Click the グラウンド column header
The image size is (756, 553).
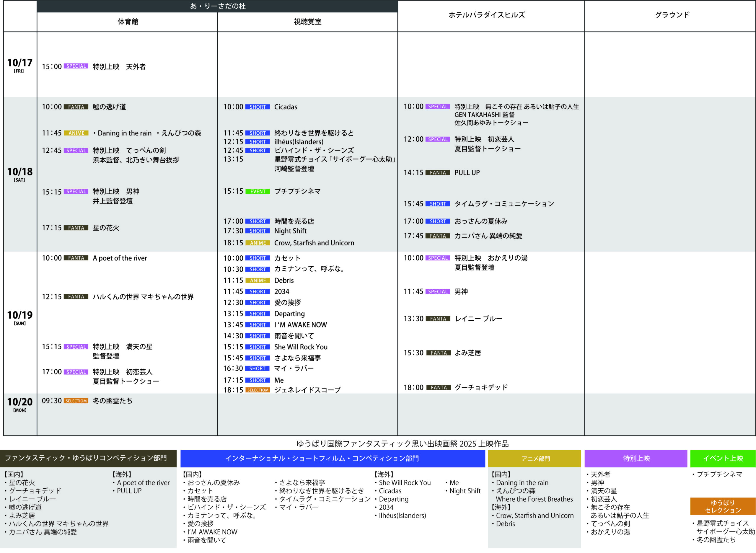672,15
